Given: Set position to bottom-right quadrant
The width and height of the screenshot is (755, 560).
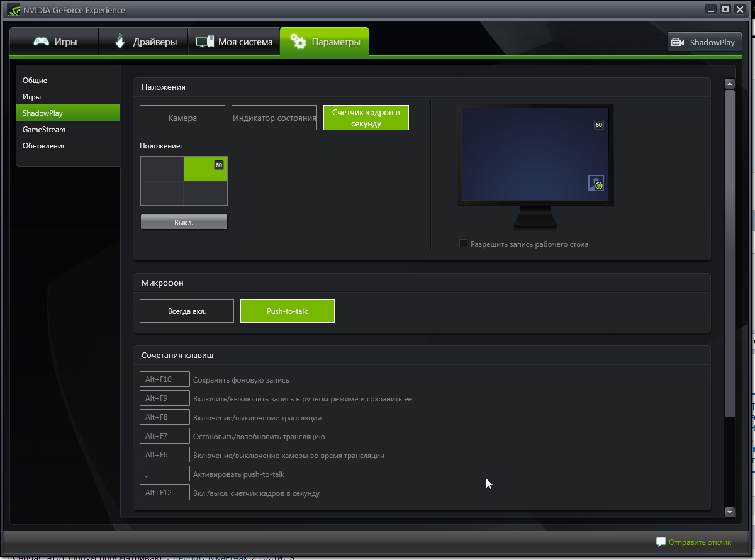Looking at the screenshot, I should pos(205,193).
